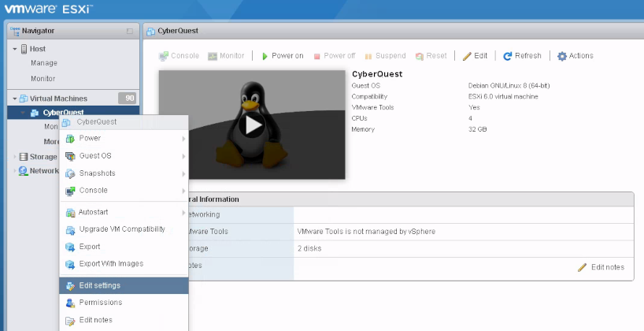Image resolution: width=644 pixels, height=331 pixels.
Task: Open the Power submenu in context menu
Action: pyautogui.click(x=124, y=139)
